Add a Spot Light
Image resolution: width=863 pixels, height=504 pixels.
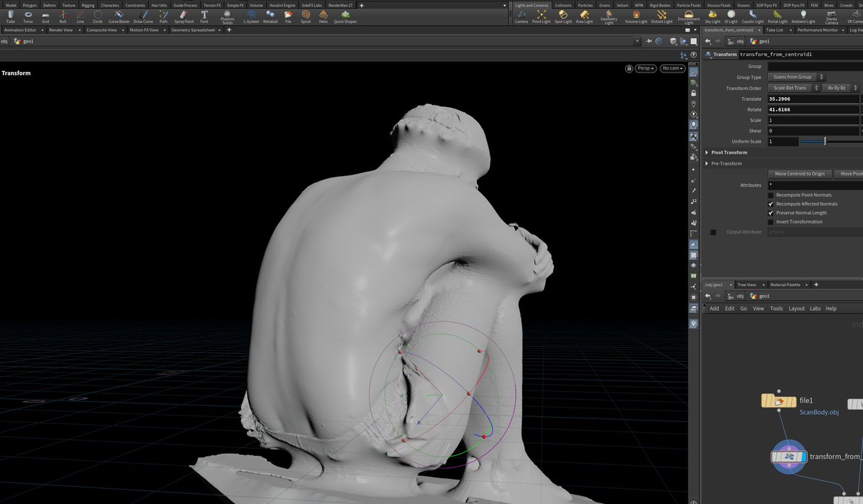563,16
